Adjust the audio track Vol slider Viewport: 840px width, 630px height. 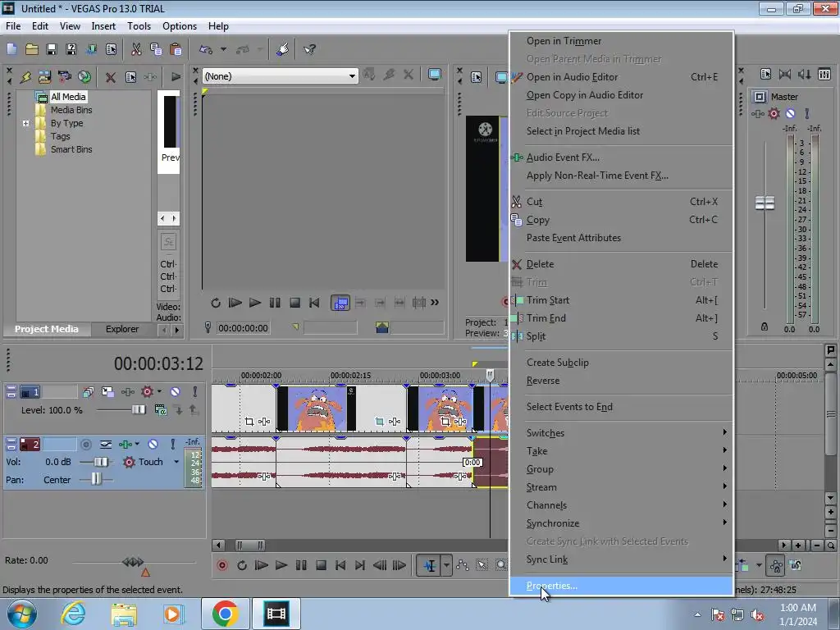tap(100, 462)
